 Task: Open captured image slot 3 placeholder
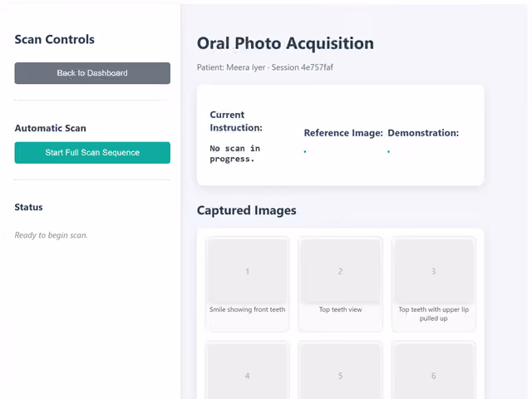(x=434, y=271)
